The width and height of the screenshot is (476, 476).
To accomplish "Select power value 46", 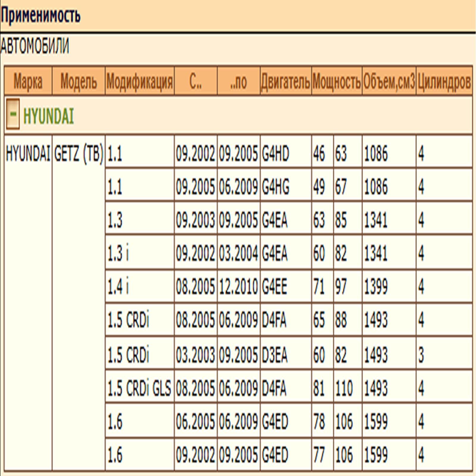I will pyautogui.click(x=322, y=151).
